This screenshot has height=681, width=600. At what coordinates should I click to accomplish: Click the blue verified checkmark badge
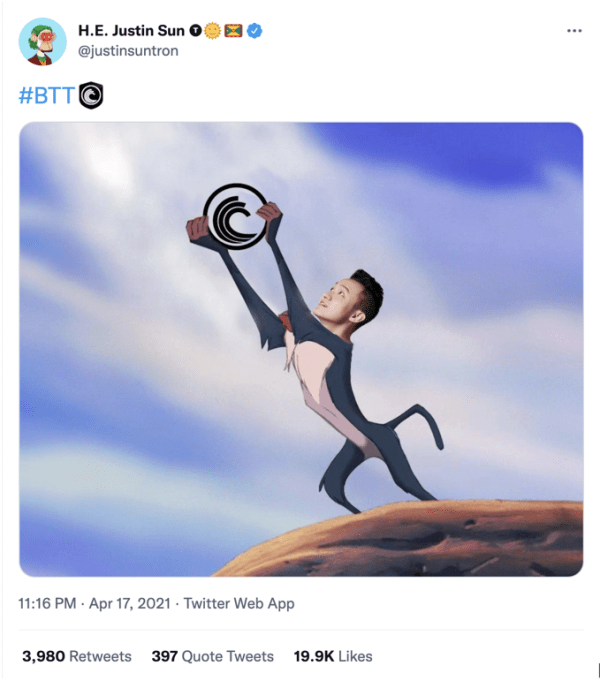pyautogui.click(x=257, y=32)
